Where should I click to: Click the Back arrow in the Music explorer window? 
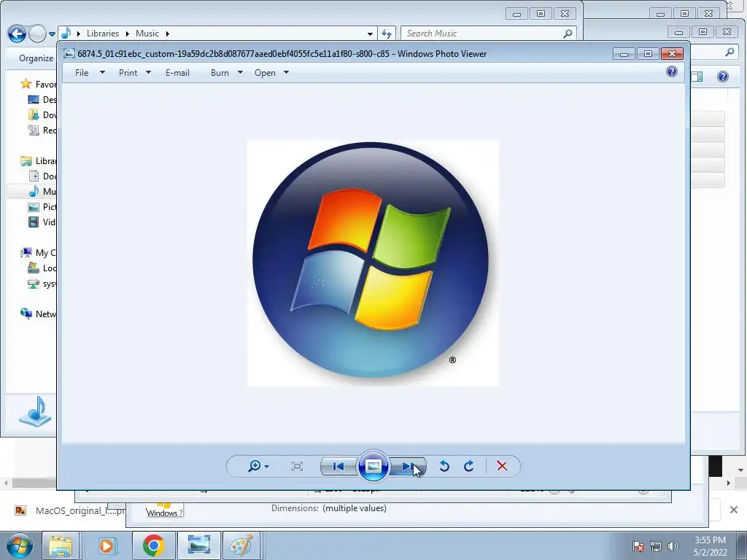[17, 34]
